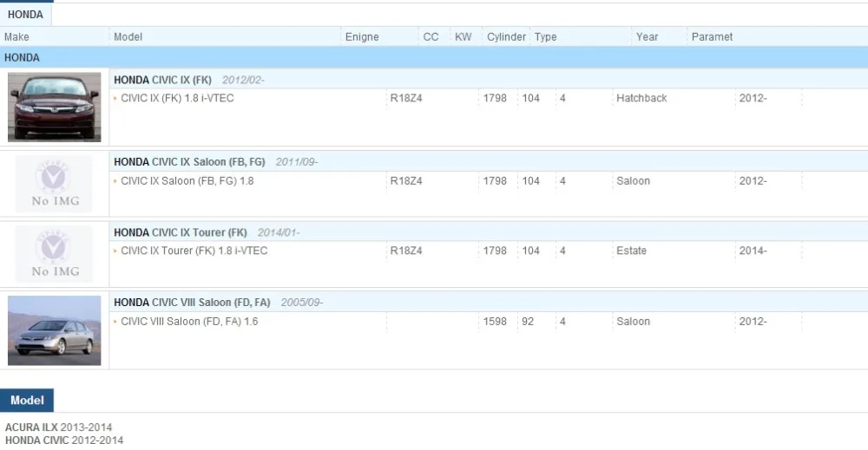The image size is (868, 450).
Task: Click Saloon type in Civic VIII row
Action: click(634, 321)
